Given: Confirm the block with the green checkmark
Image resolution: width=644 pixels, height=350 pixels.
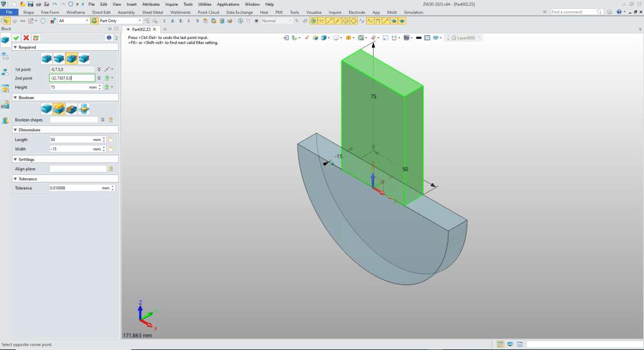Looking at the screenshot, I should click(16, 38).
